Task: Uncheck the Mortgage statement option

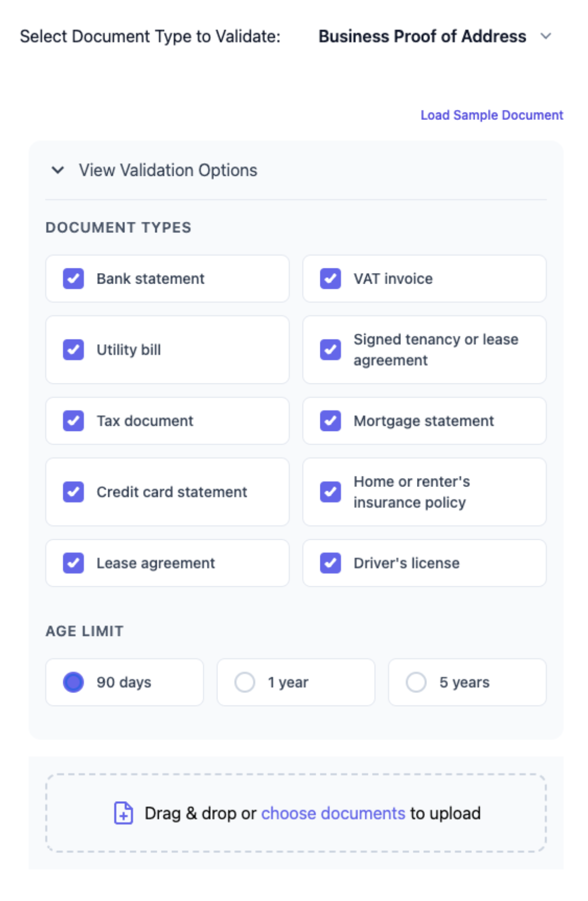Action: tap(330, 421)
